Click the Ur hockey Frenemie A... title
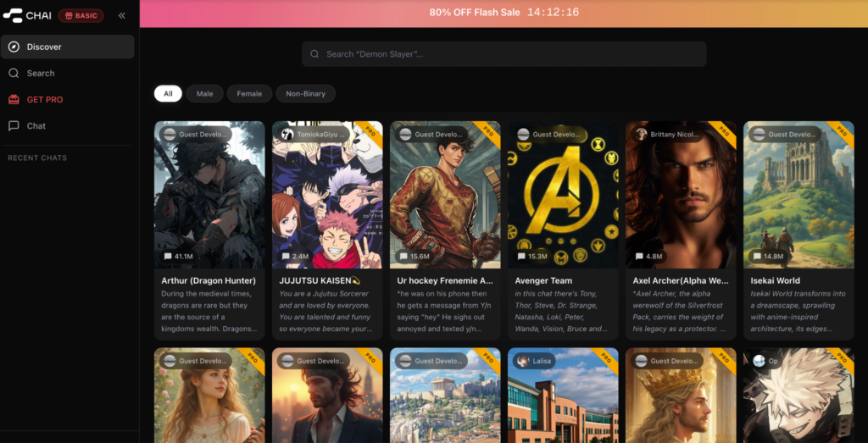 [x=445, y=280]
